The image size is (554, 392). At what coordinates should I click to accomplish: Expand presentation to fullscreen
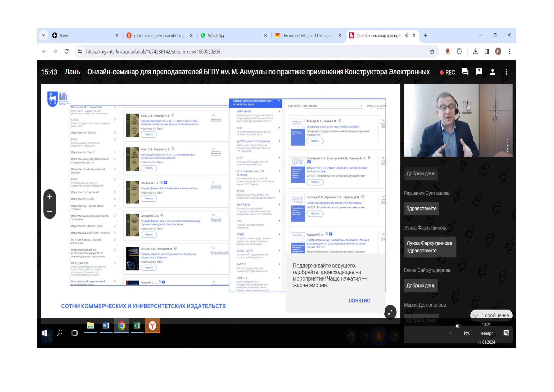tap(390, 312)
